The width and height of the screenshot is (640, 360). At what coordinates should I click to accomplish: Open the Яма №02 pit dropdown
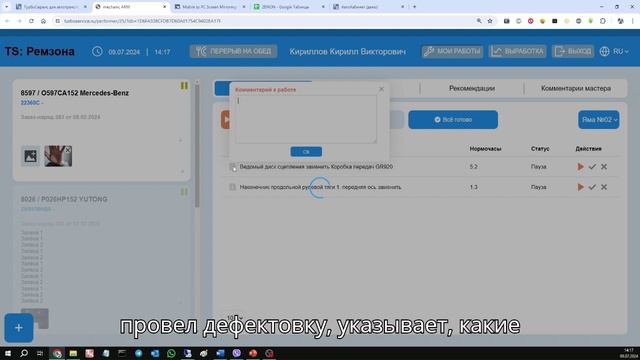[599, 120]
